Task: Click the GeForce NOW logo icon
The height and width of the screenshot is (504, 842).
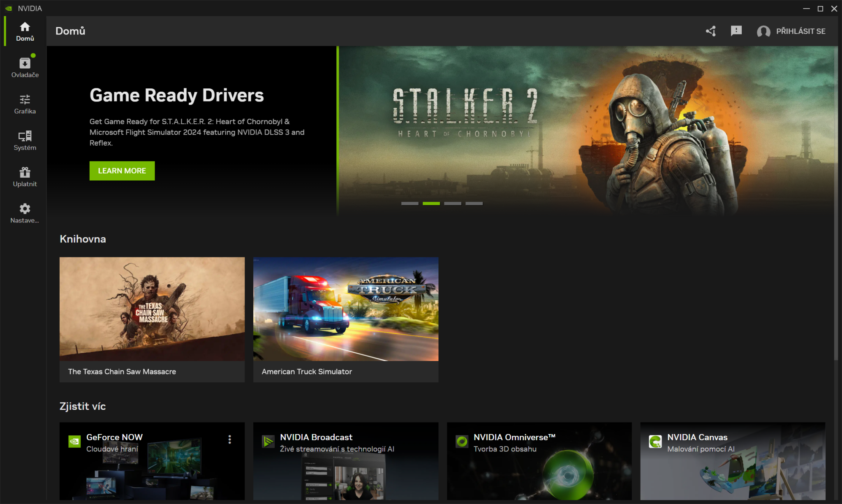Action: click(74, 442)
